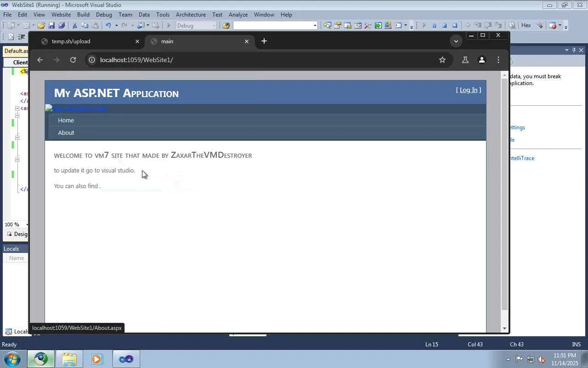Viewport: 588px width, 368px height.
Task: Click the Undo arrow icon in Visual Studio
Action: coord(108,26)
